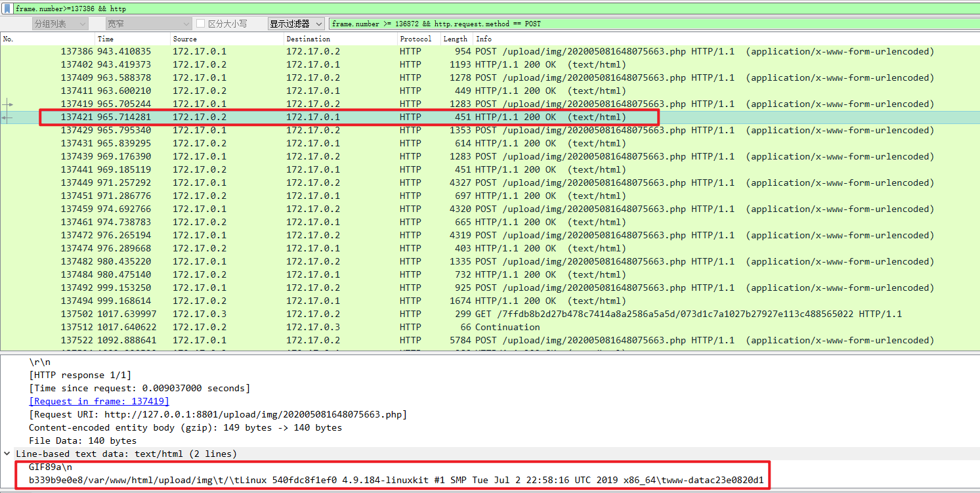Sort by the Source column header

point(226,39)
